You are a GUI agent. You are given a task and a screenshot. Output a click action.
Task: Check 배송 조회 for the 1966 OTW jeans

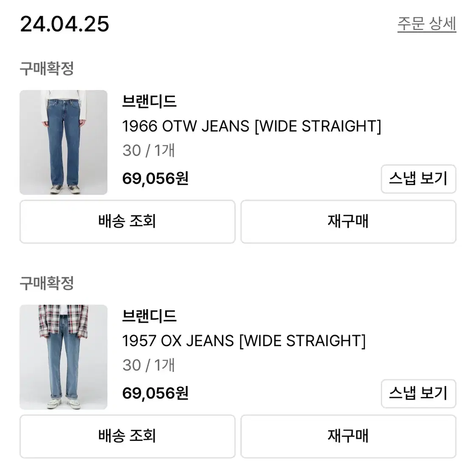127,221
